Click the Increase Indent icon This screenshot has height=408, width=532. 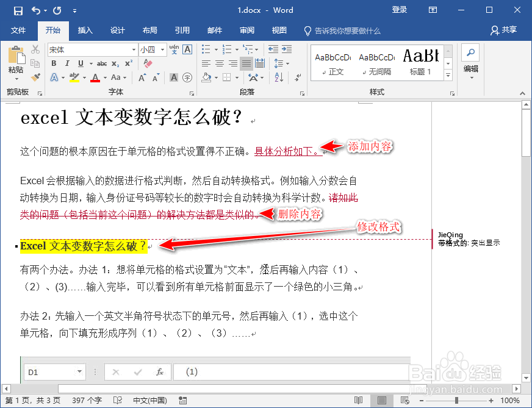287,49
